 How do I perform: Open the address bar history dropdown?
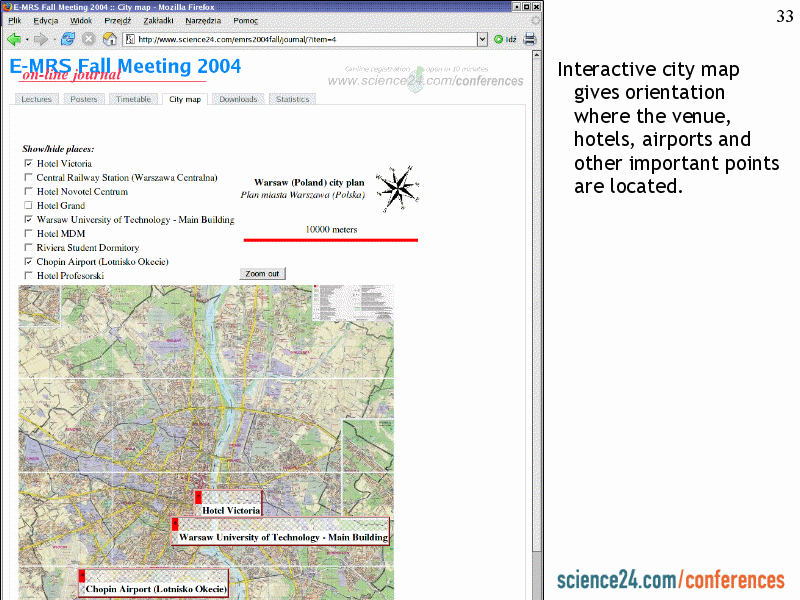pos(482,39)
